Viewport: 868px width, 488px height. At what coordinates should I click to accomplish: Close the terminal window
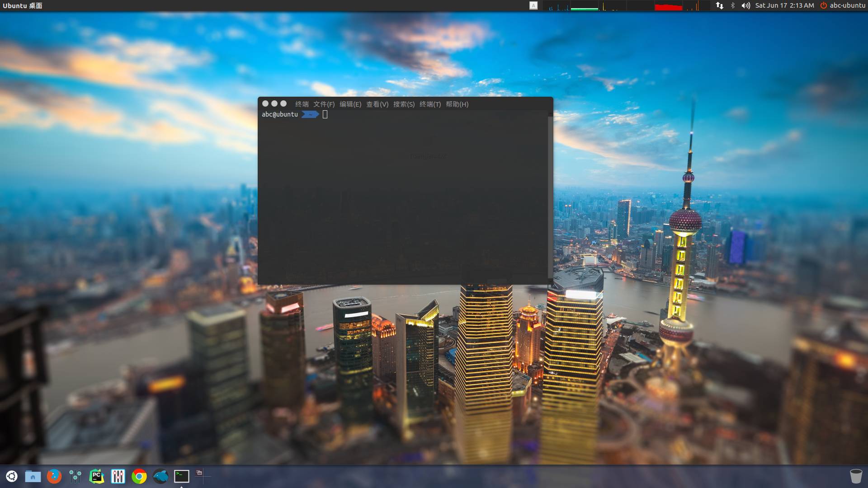[x=265, y=103]
